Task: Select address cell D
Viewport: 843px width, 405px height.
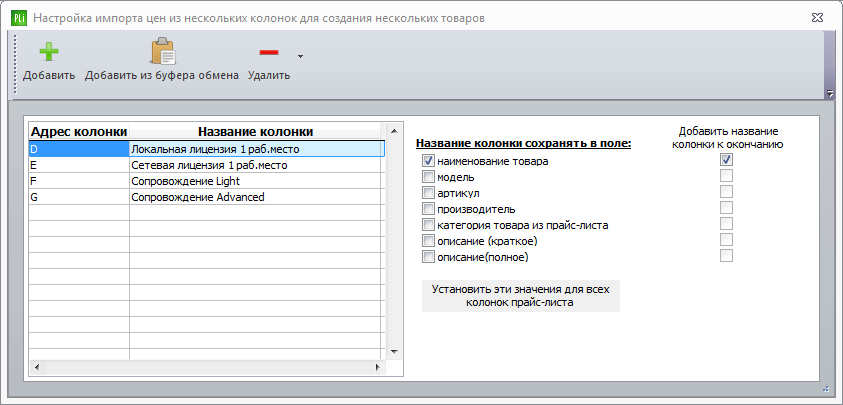Action: click(79, 149)
